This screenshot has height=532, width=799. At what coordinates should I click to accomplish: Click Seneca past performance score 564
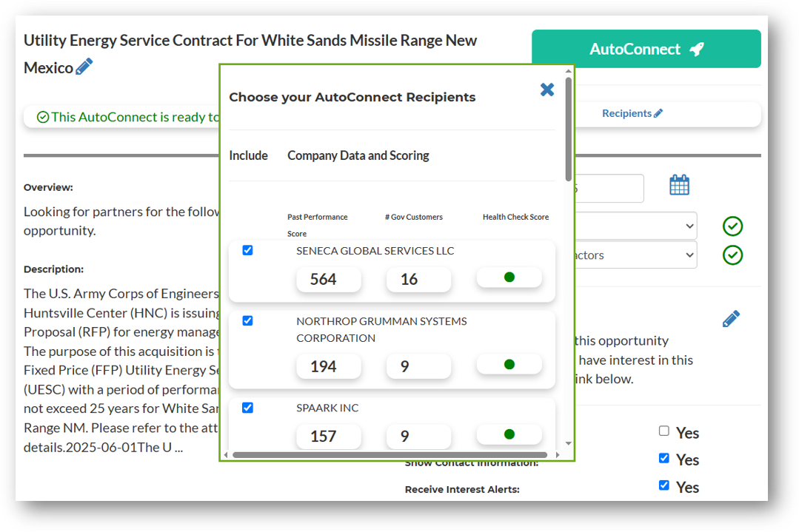329,279
